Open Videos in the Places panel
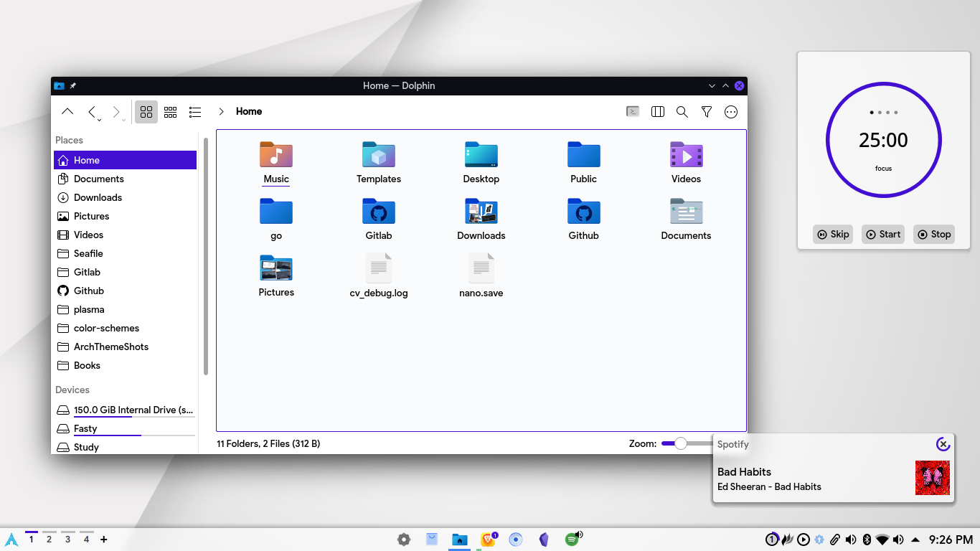980x551 pixels. (125, 235)
